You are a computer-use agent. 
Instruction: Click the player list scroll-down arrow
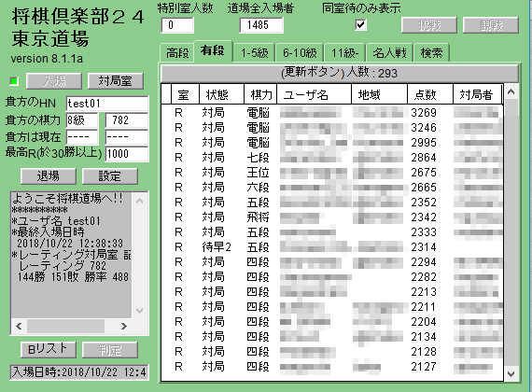coord(511,373)
